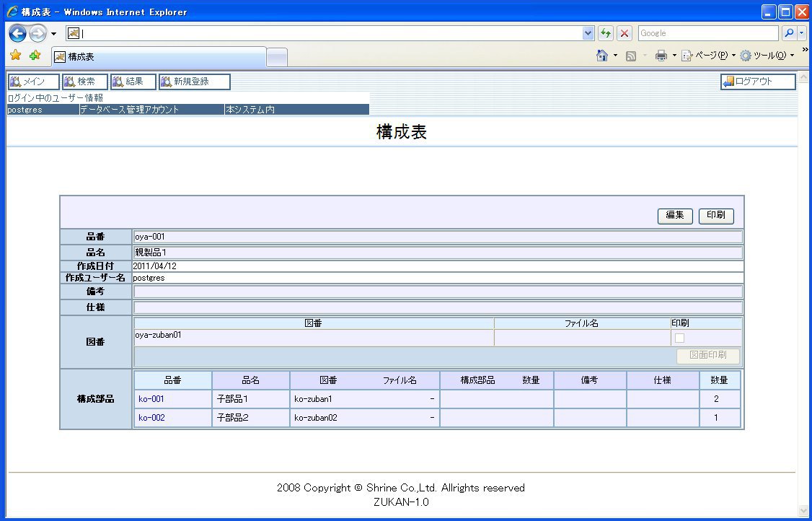Open the 新規登録 new registration button

195,82
